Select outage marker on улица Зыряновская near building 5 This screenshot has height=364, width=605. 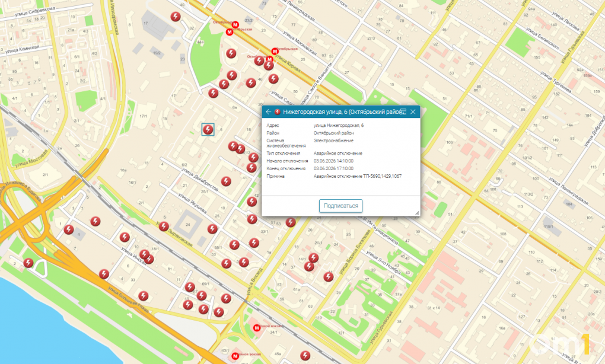[x=164, y=226]
